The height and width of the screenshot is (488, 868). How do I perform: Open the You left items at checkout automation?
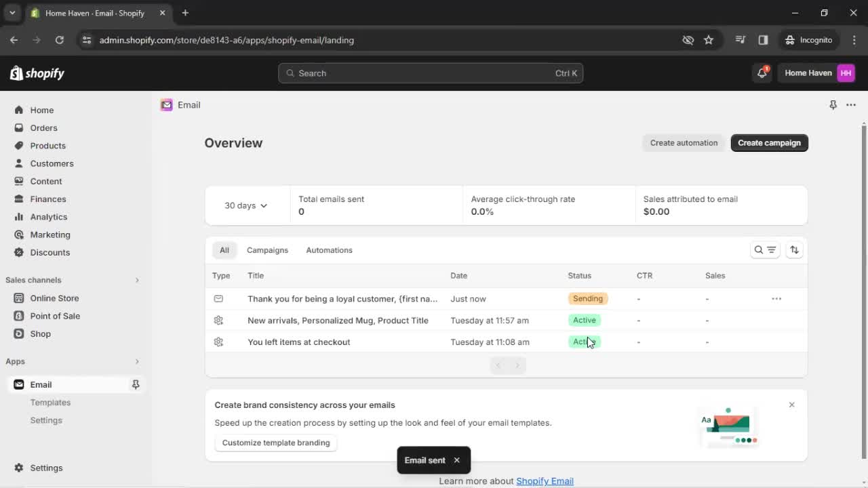[298, 342]
